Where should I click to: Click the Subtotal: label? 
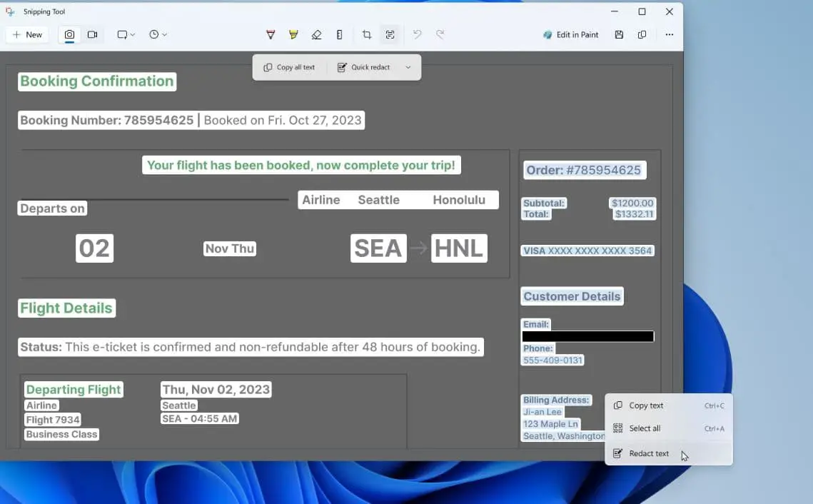pyautogui.click(x=544, y=203)
